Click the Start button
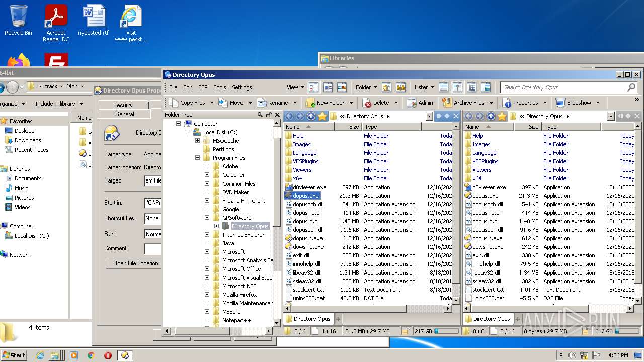The height and width of the screenshot is (362, 644). pyautogui.click(x=14, y=355)
